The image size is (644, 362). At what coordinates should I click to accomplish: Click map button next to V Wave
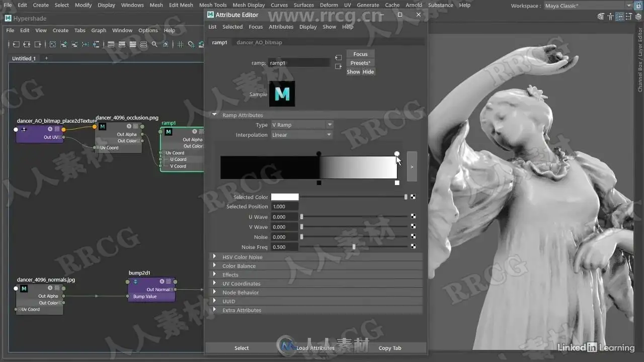click(413, 227)
